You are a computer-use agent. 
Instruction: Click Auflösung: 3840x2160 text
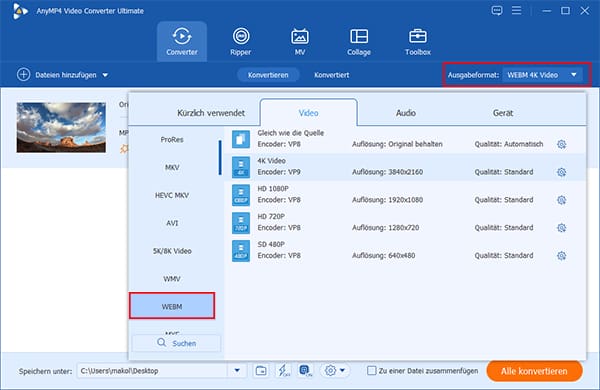(x=387, y=172)
